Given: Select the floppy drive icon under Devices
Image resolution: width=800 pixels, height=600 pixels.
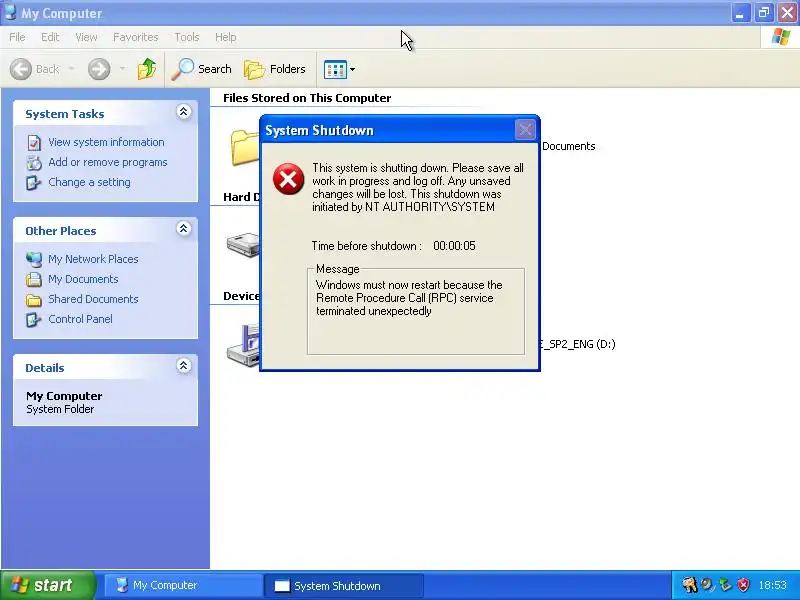Looking at the screenshot, I should coord(243,345).
